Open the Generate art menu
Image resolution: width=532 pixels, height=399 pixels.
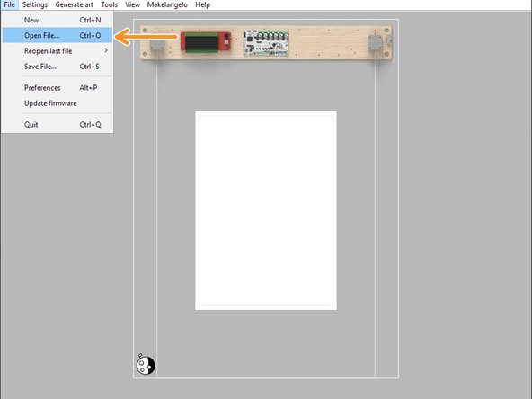(x=74, y=4)
